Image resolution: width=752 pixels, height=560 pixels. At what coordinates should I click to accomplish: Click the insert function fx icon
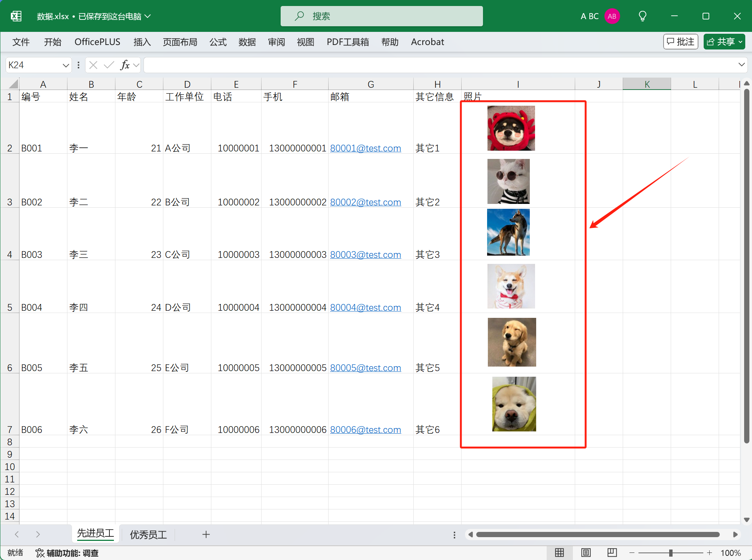pos(125,65)
